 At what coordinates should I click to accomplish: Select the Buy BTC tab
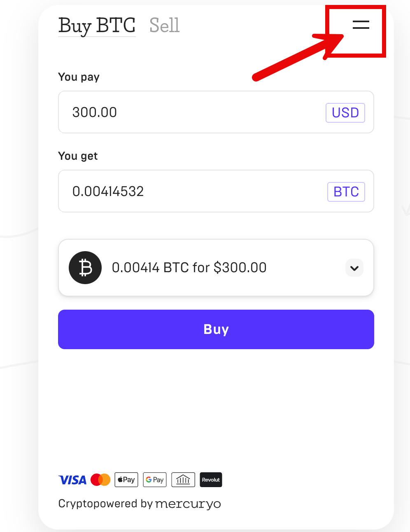point(97,26)
